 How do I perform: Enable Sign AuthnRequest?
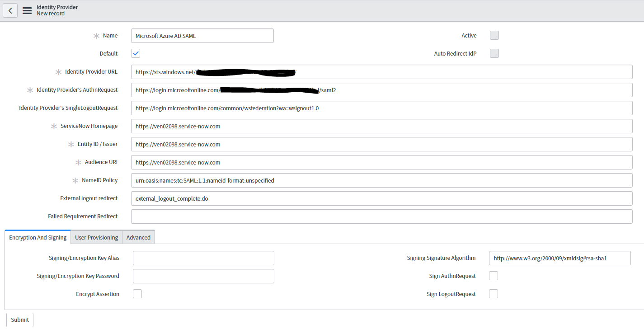pyautogui.click(x=493, y=276)
